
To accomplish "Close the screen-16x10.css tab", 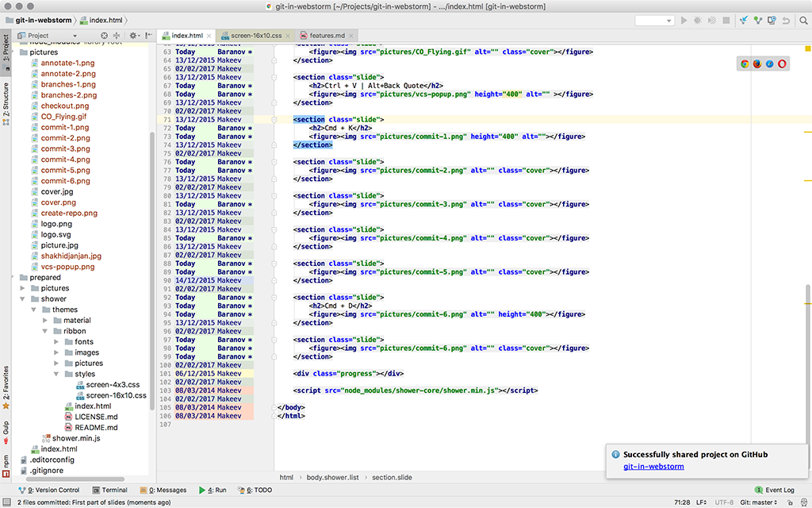I will 288,36.
